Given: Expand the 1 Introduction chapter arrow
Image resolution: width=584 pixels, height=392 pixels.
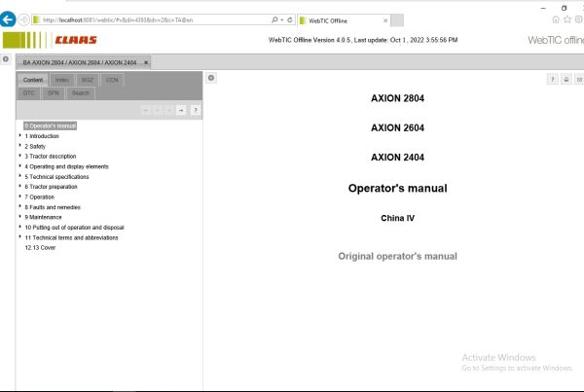Looking at the screenshot, I should [20, 135].
